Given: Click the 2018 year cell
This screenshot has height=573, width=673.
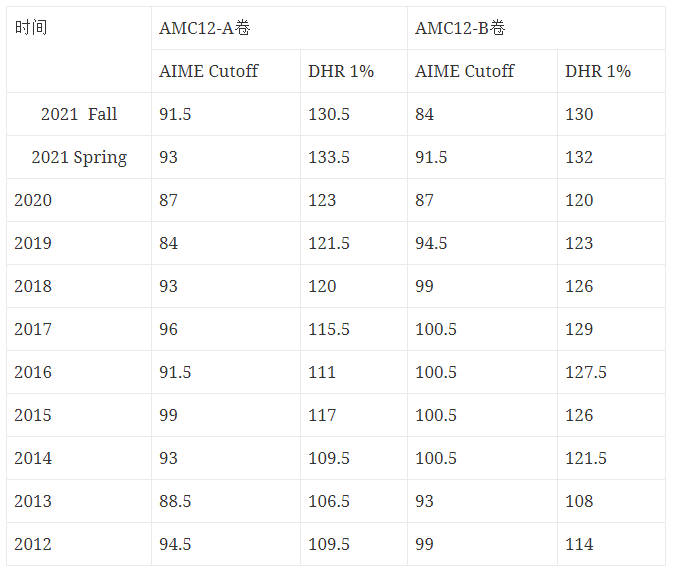Looking at the screenshot, I should pyautogui.click(x=79, y=286).
